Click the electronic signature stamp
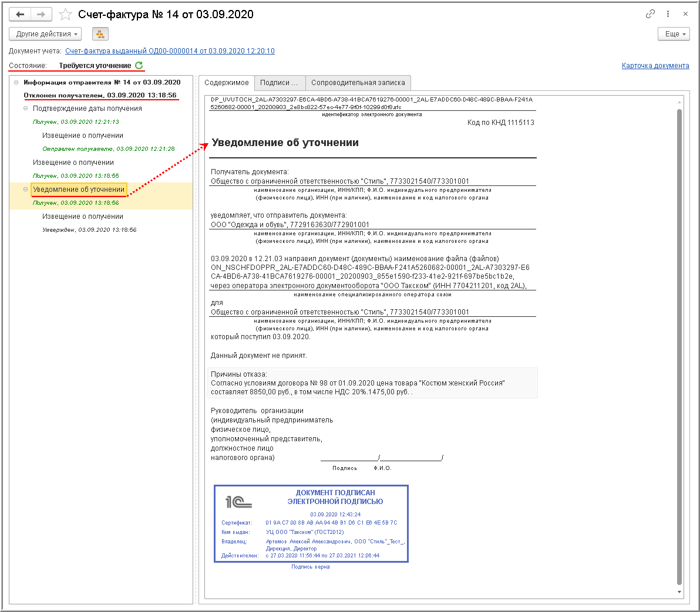 [311, 523]
